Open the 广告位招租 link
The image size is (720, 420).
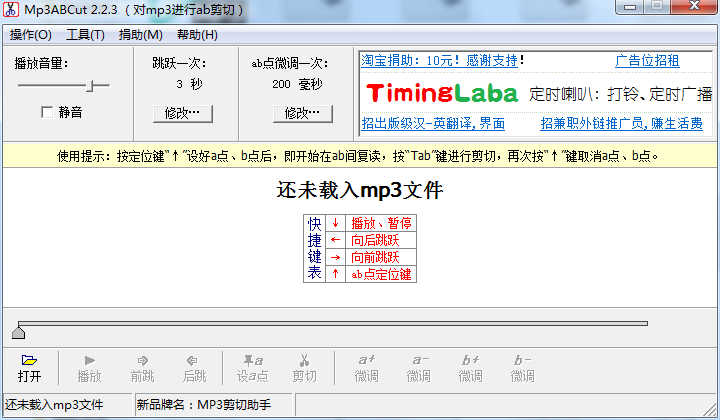point(647,61)
